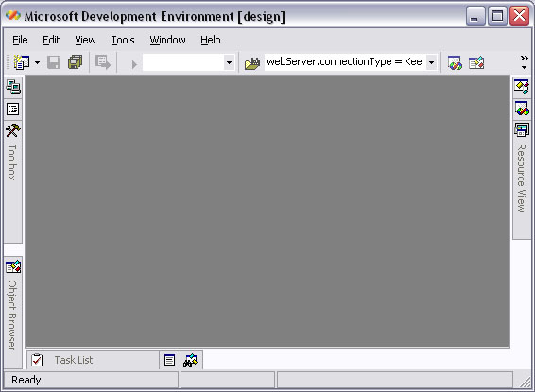Image resolution: width=535 pixels, height=392 pixels.
Task: Open the Output window tab icon
Action: point(169,360)
